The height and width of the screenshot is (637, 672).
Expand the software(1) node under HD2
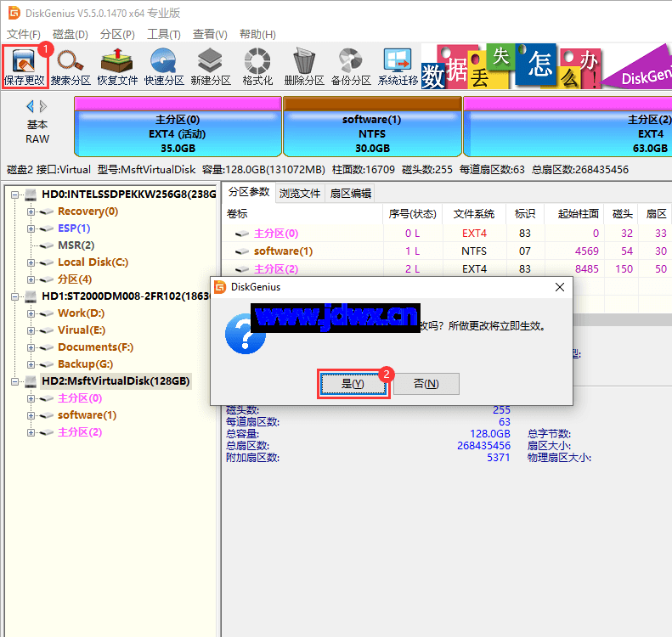pos(31,415)
